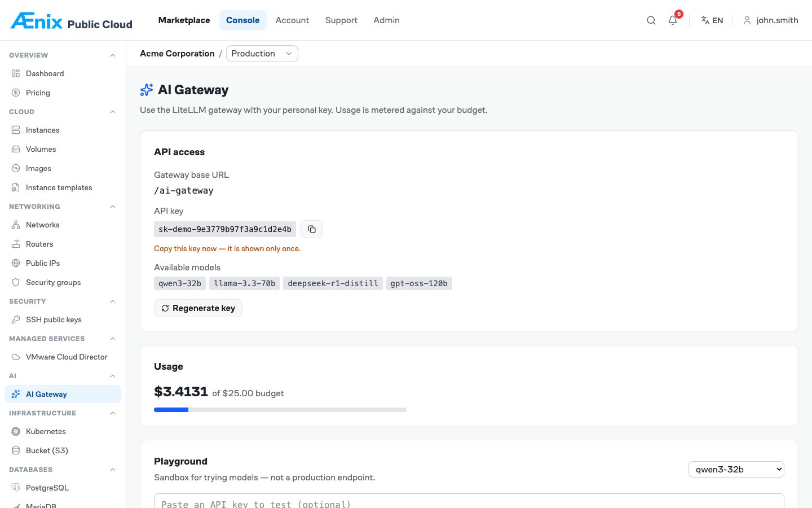Select the Console tab
The height and width of the screenshot is (508, 812).
243,20
